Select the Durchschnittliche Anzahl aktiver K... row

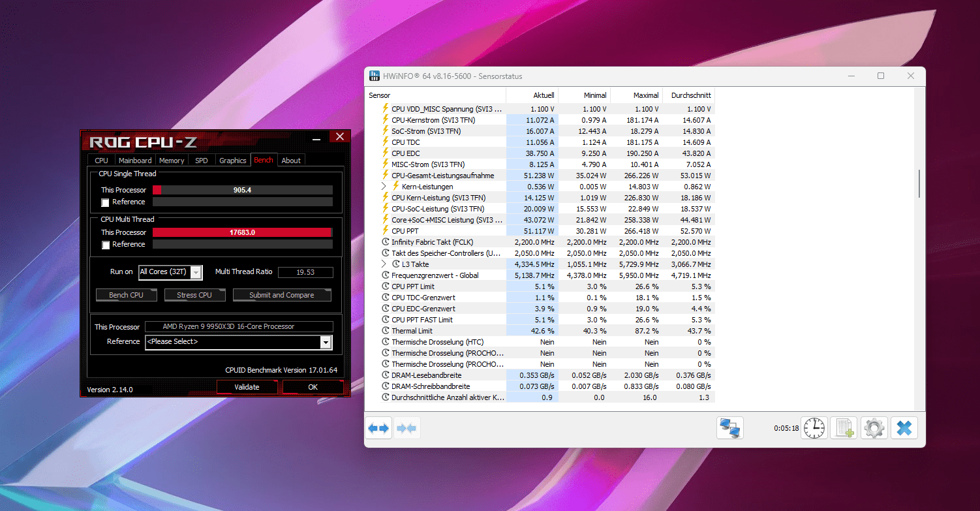(x=540, y=397)
